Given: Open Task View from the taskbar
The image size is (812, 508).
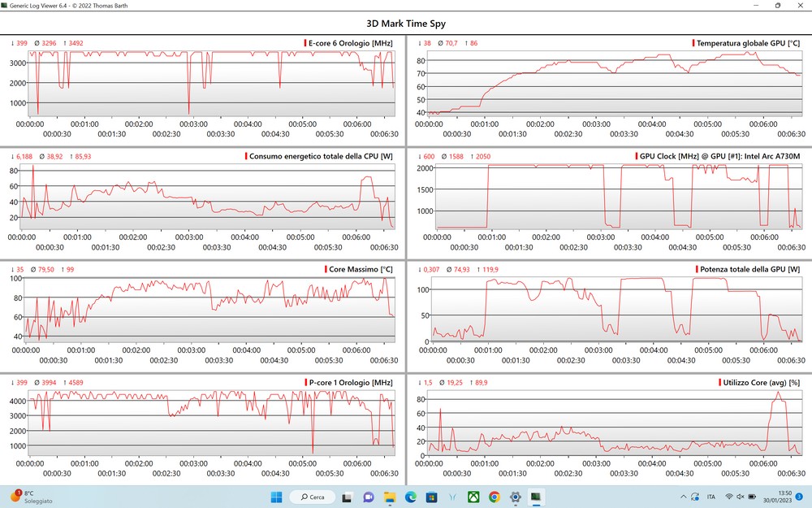Looking at the screenshot, I should pos(347,497).
